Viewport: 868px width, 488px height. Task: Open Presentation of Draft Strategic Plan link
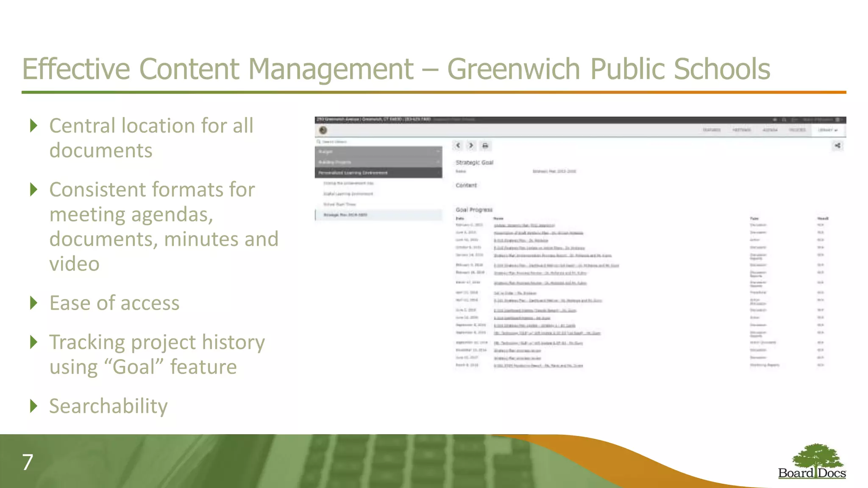click(538, 233)
